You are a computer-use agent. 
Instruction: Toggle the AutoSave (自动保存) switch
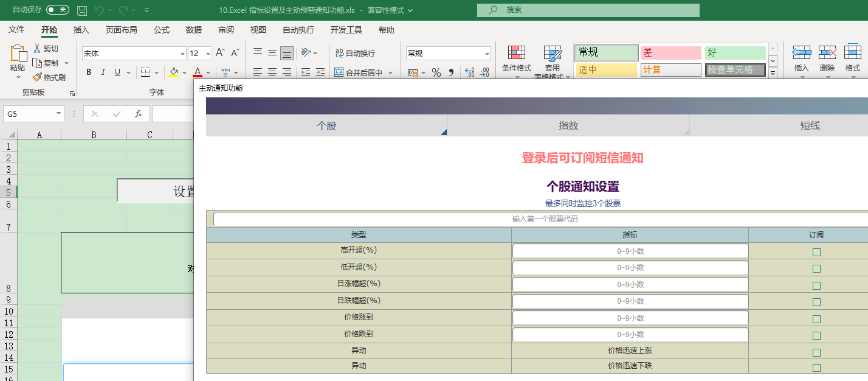pyautogui.click(x=58, y=10)
